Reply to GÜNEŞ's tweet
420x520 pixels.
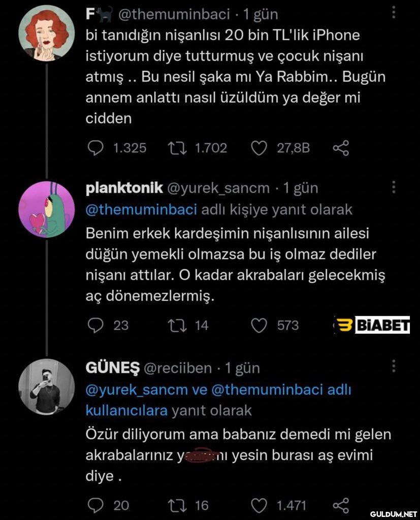point(95,505)
